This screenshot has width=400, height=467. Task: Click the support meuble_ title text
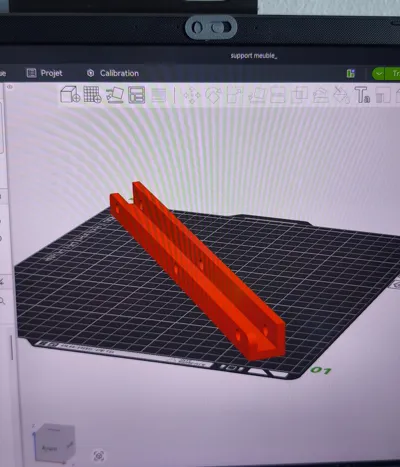click(x=254, y=56)
